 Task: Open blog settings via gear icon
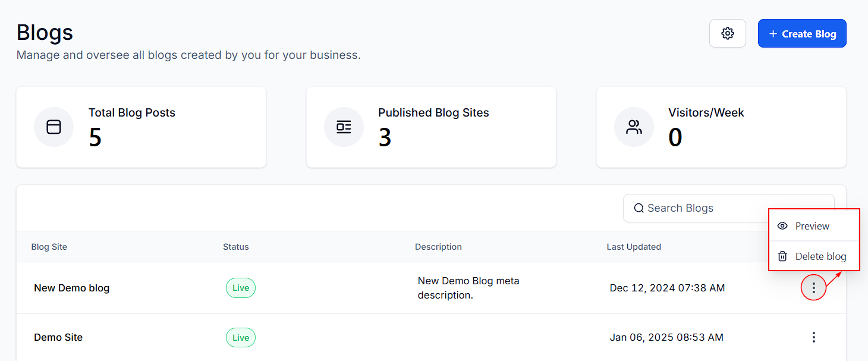click(x=727, y=33)
